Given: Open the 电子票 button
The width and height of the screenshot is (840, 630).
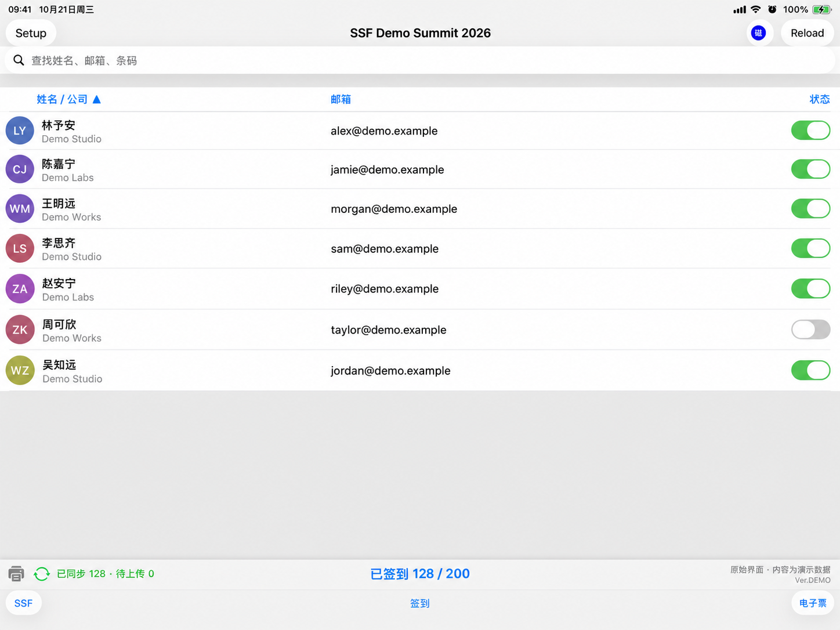Looking at the screenshot, I should (813, 603).
